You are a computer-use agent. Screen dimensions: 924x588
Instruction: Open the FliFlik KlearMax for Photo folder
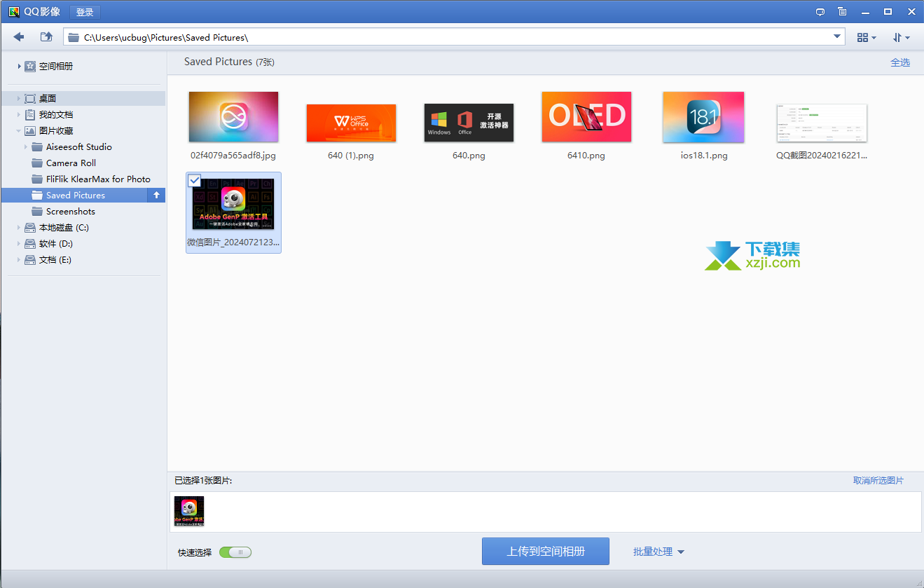[x=98, y=179]
